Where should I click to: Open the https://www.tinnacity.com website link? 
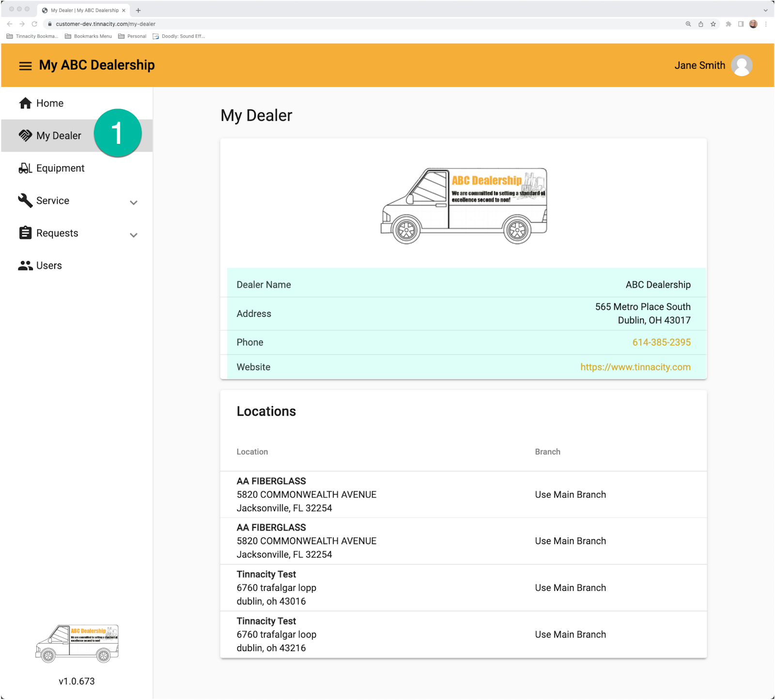[x=635, y=367]
